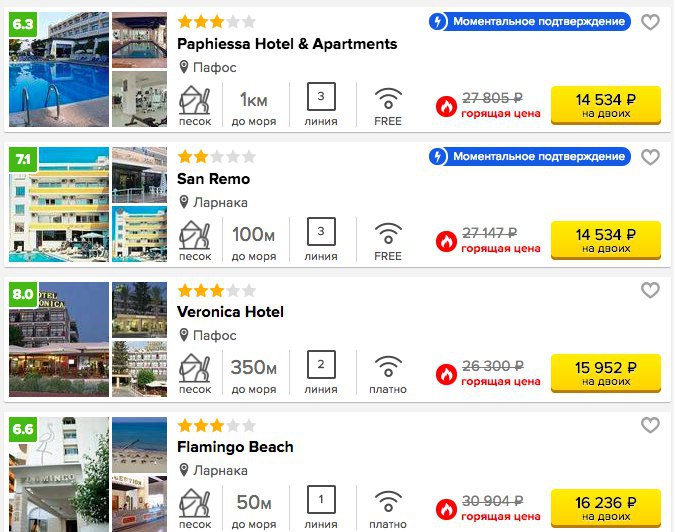
Task: Open Flamingo Beach sea view thumbnail
Action: click(139, 445)
